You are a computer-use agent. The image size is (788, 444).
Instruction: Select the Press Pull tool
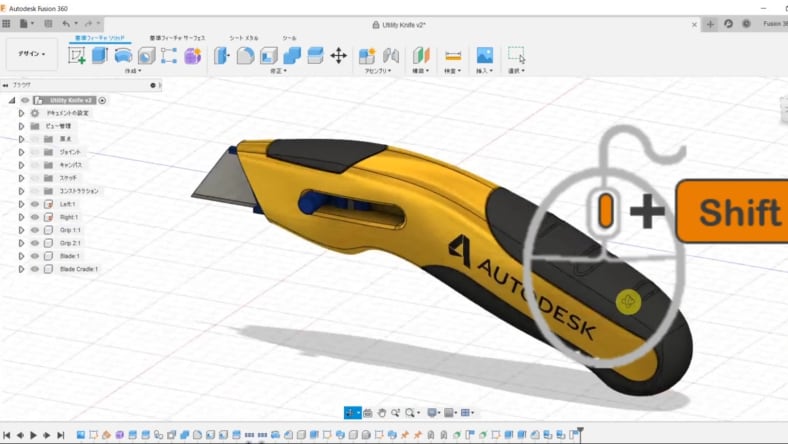click(221, 55)
